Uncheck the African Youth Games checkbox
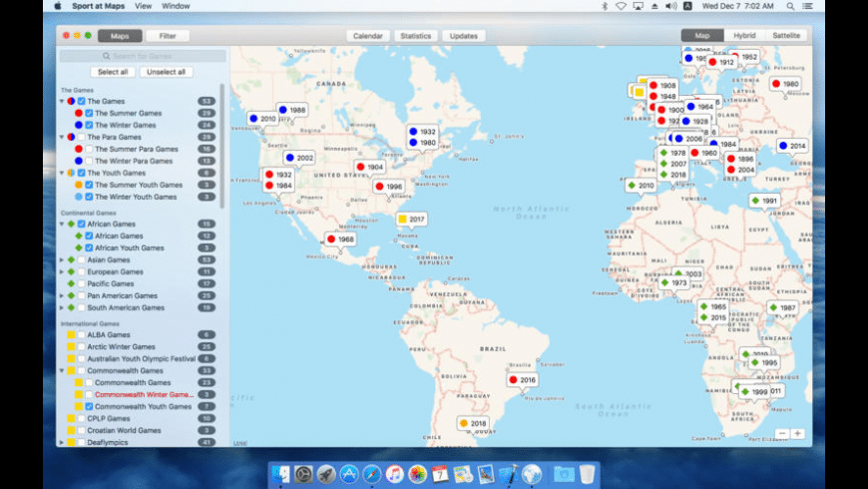Image resolution: width=868 pixels, height=489 pixels. tap(89, 248)
